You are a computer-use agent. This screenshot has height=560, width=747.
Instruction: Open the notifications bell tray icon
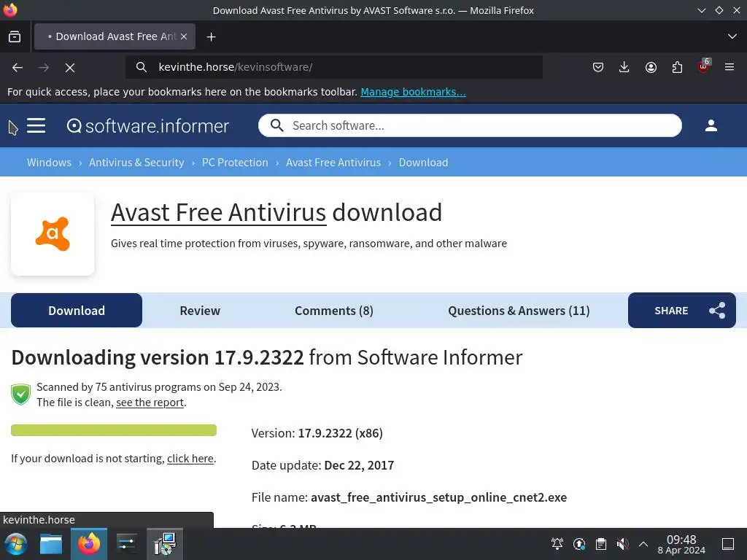tap(557, 544)
